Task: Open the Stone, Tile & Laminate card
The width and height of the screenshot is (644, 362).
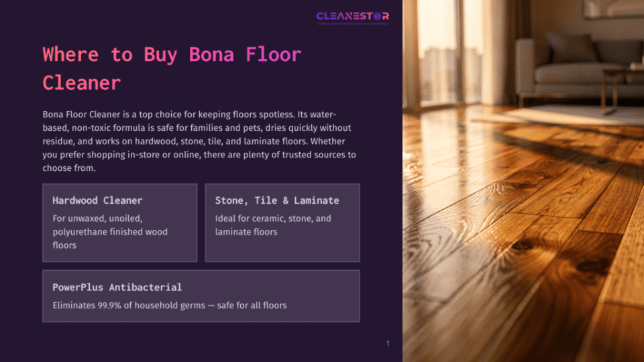Action: pyautogui.click(x=282, y=223)
